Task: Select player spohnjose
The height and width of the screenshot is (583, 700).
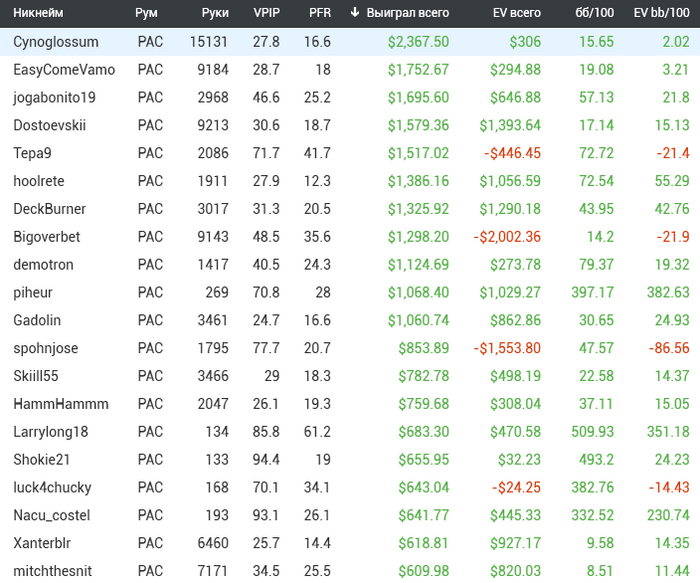Action: [x=46, y=348]
